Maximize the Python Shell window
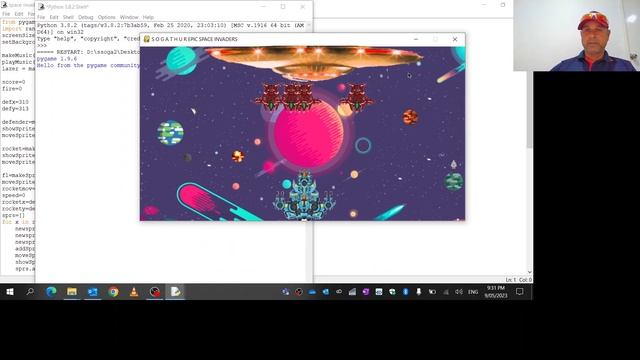The width and height of the screenshot is (640, 360). tap(283, 7)
